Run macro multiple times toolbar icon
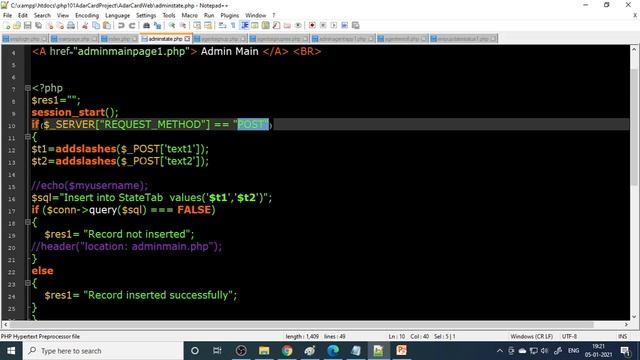 tap(344, 25)
